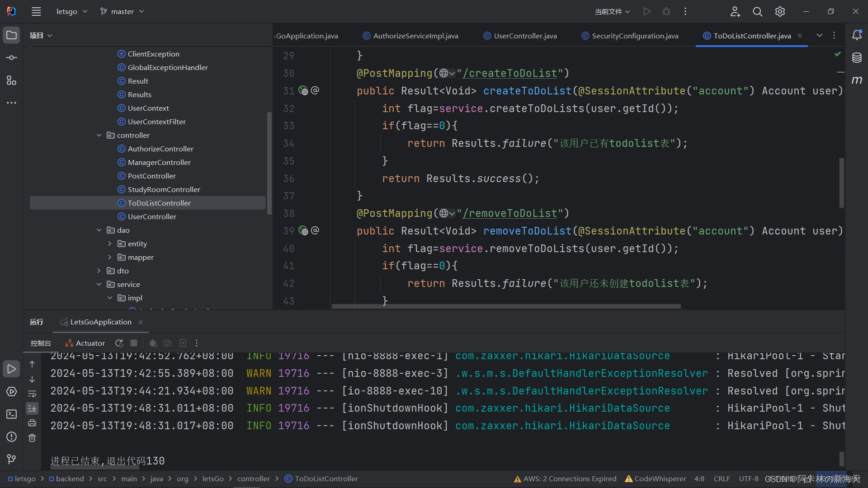Open run configuration dropdown 当前文件

pos(612,11)
